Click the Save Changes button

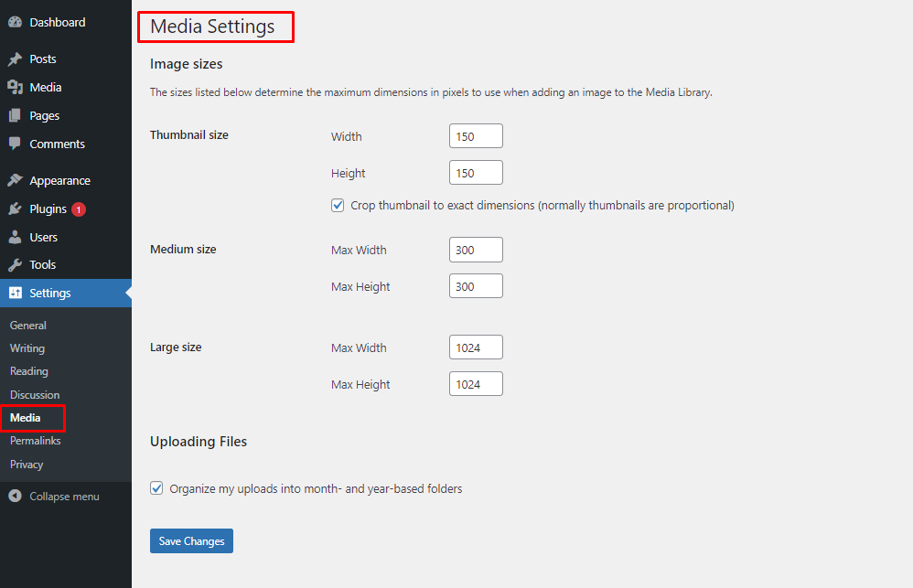[191, 540]
